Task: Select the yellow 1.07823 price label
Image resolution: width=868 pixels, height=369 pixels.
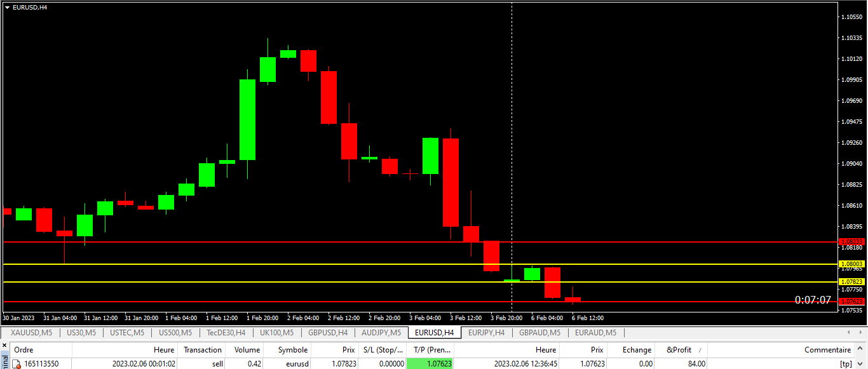Action: pyautogui.click(x=852, y=281)
